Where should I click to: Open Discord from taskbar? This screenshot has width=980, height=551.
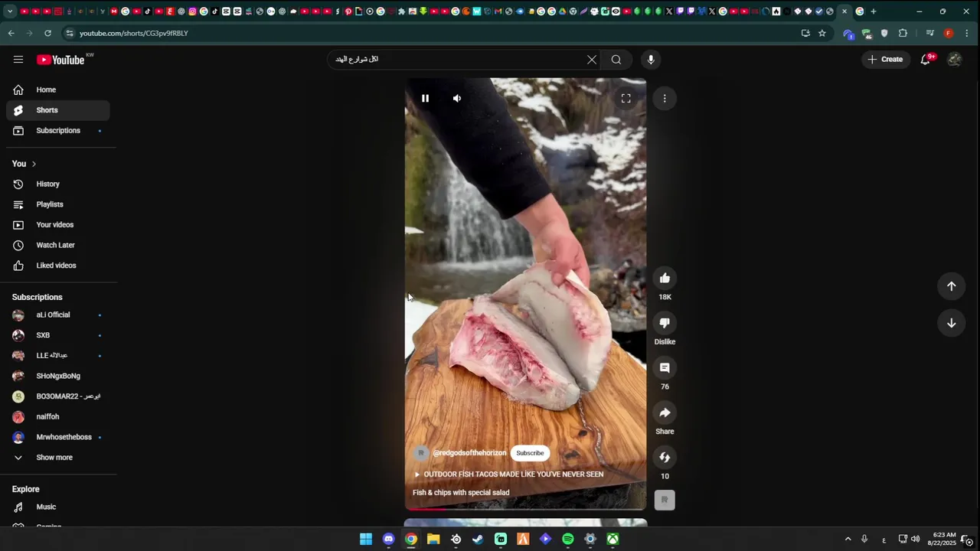pos(388,539)
